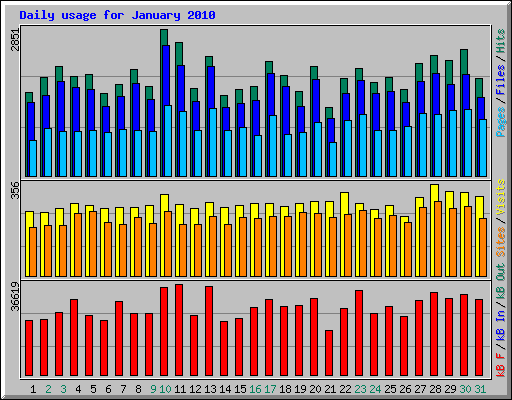Screen dimensions: 512x400
Task: Click the 'Sites' legend label
Action: pyautogui.click(x=500, y=242)
